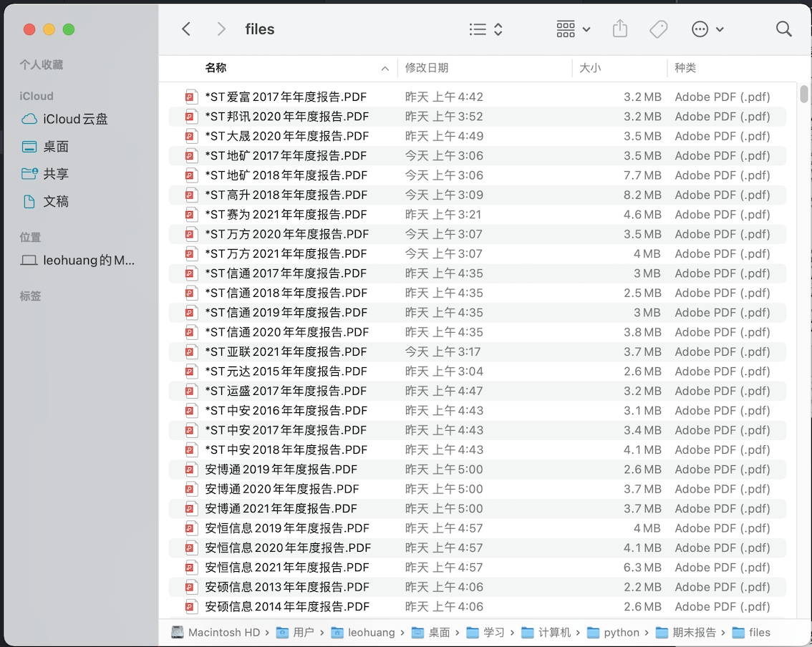
Task: Open iCloud云盘 in the sidebar
Action: tap(76, 119)
